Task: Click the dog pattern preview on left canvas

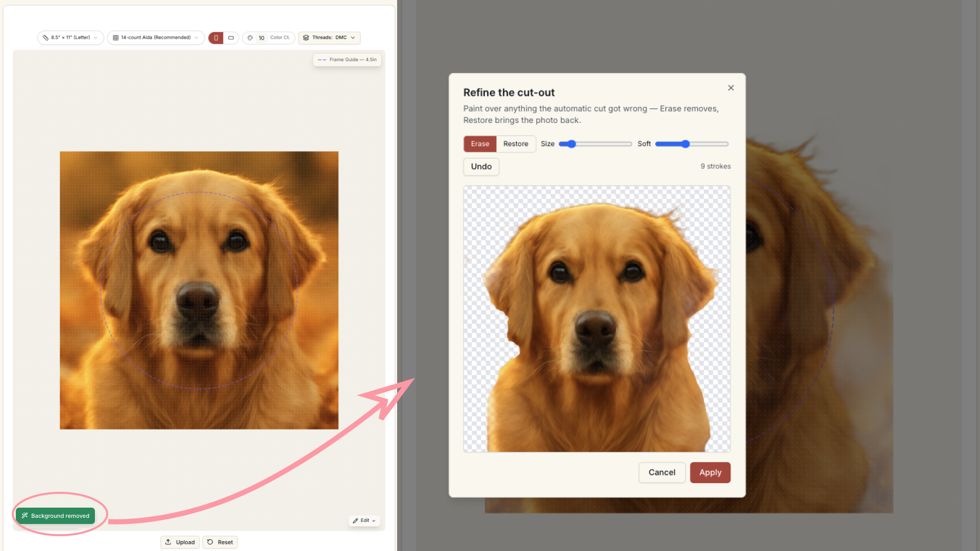Action: click(x=199, y=290)
